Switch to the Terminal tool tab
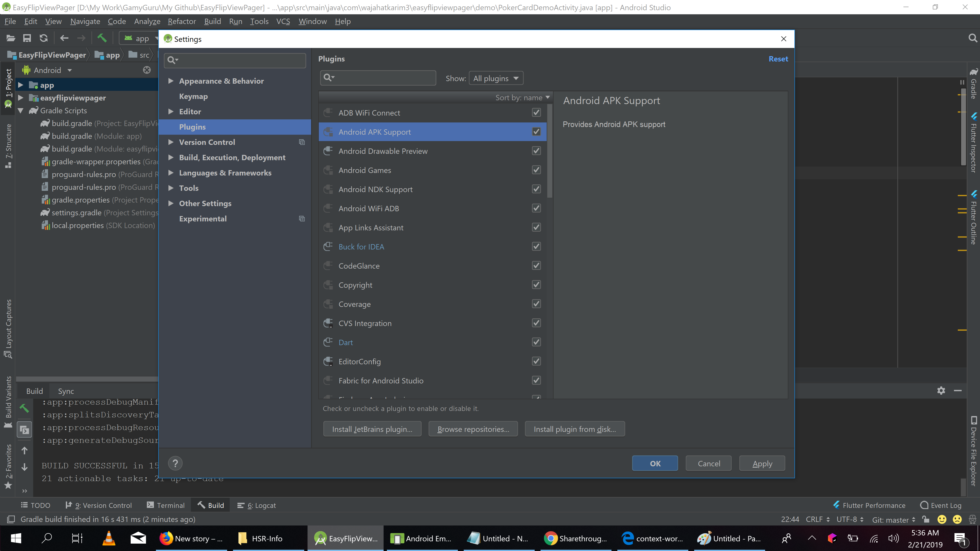Image resolution: width=980 pixels, height=551 pixels. tap(165, 505)
